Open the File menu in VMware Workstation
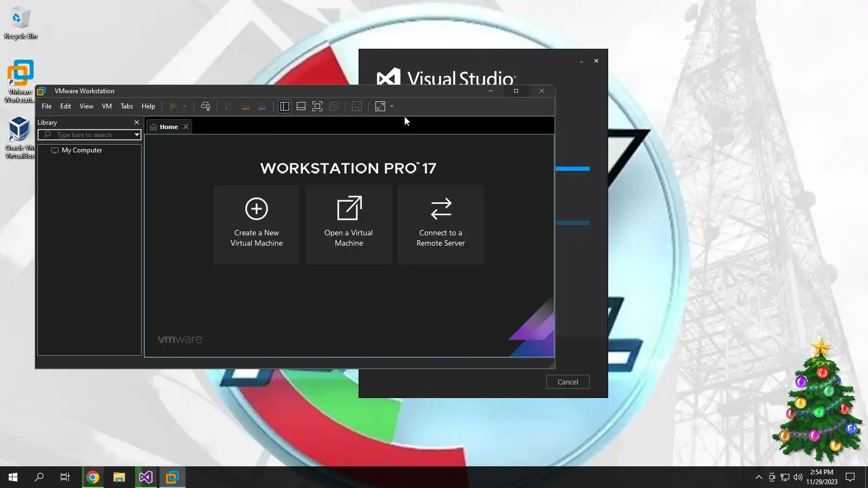868x488 pixels. [47, 106]
